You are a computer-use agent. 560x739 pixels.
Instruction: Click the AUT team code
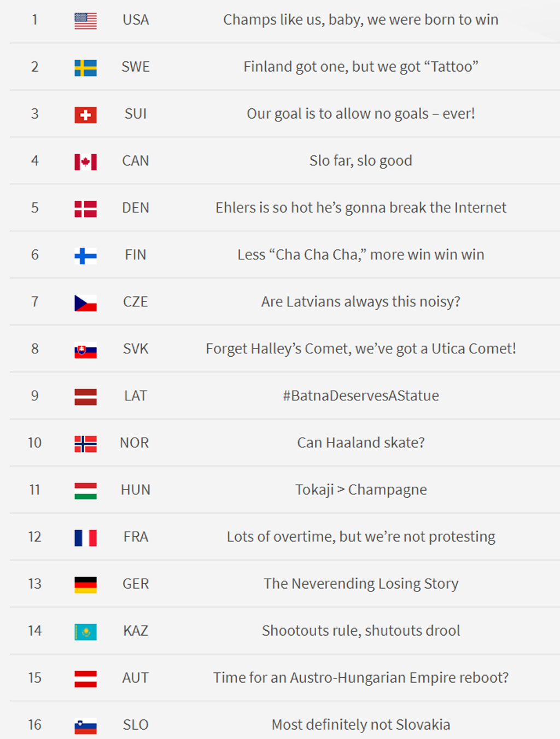136,678
